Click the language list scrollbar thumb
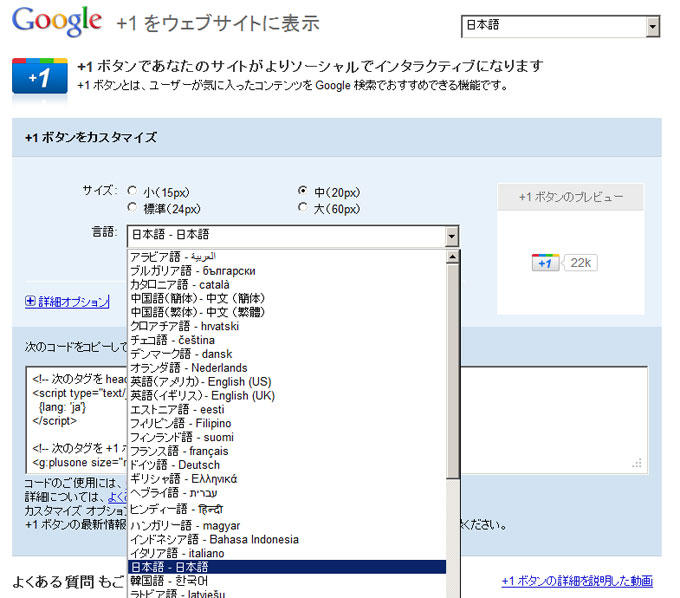The width and height of the screenshot is (680, 598). click(x=453, y=371)
